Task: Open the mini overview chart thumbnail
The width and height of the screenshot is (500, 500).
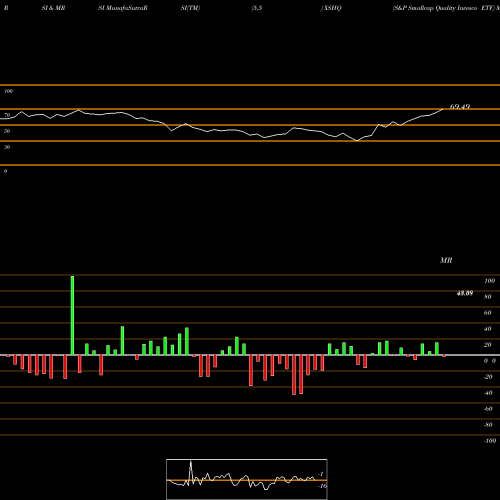Action: 247,479
